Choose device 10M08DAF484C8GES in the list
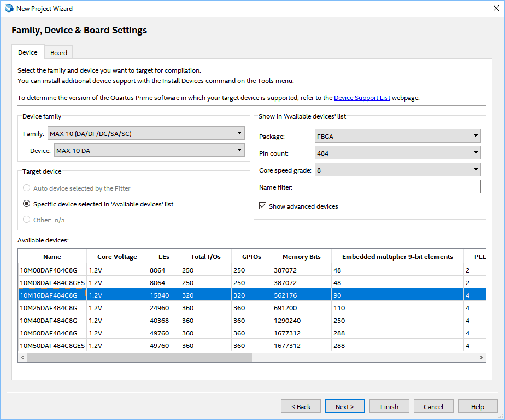The image size is (505, 420). pyautogui.click(x=52, y=282)
